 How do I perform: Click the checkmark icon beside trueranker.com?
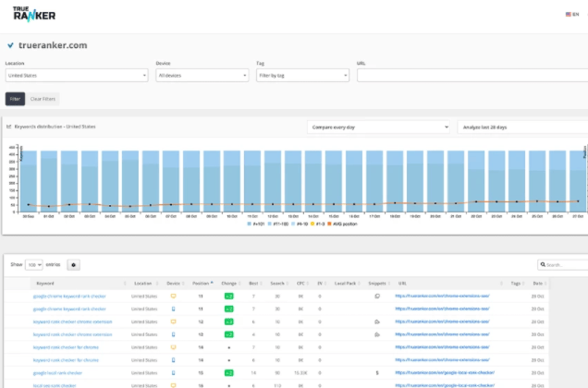click(9, 44)
